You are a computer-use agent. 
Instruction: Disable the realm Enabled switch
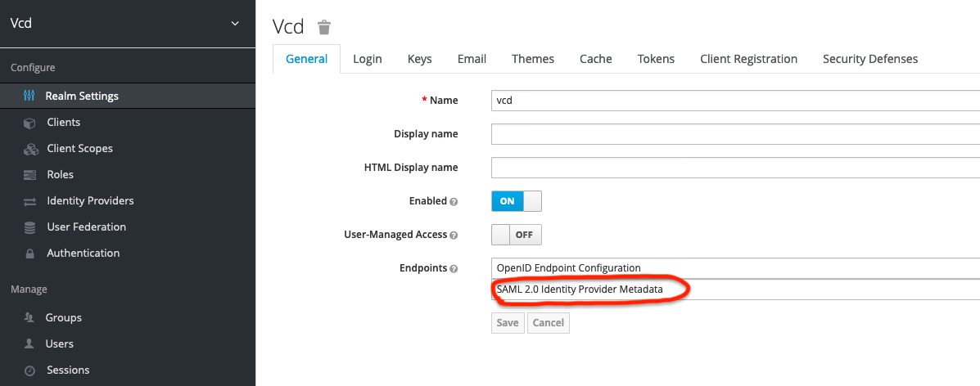(x=516, y=201)
